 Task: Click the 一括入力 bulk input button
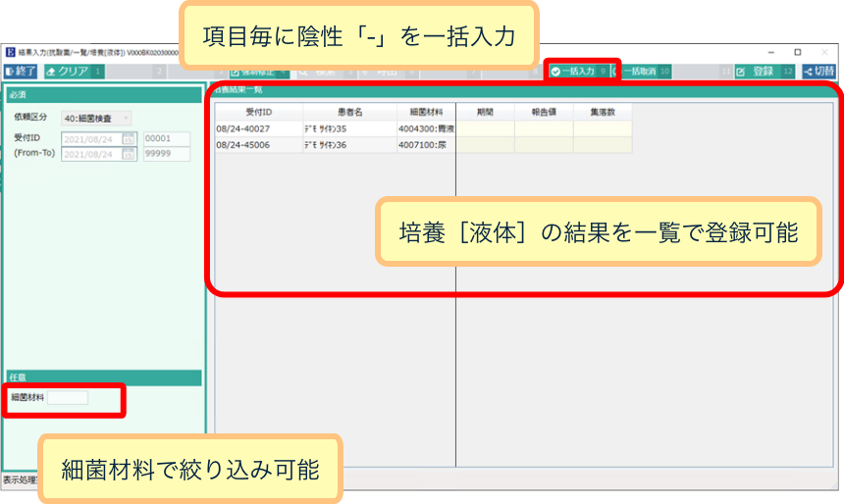click(x=579, y=72)
